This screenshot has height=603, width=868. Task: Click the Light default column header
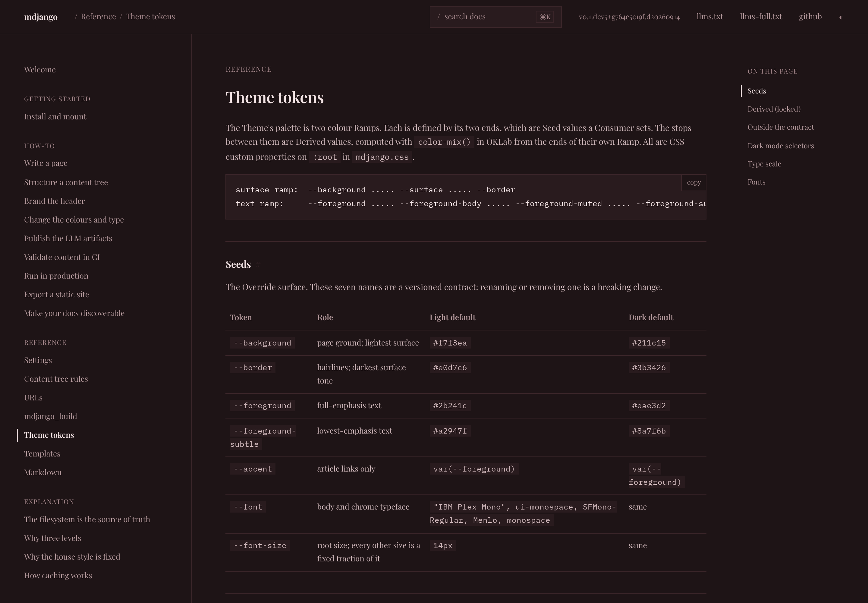click(x=452, y=317)
